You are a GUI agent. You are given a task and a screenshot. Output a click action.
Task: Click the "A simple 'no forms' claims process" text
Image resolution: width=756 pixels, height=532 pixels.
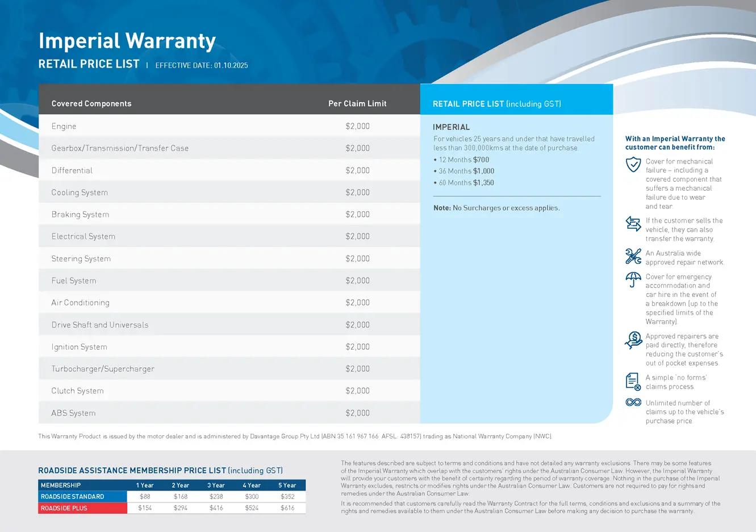[x=676, y=382]
